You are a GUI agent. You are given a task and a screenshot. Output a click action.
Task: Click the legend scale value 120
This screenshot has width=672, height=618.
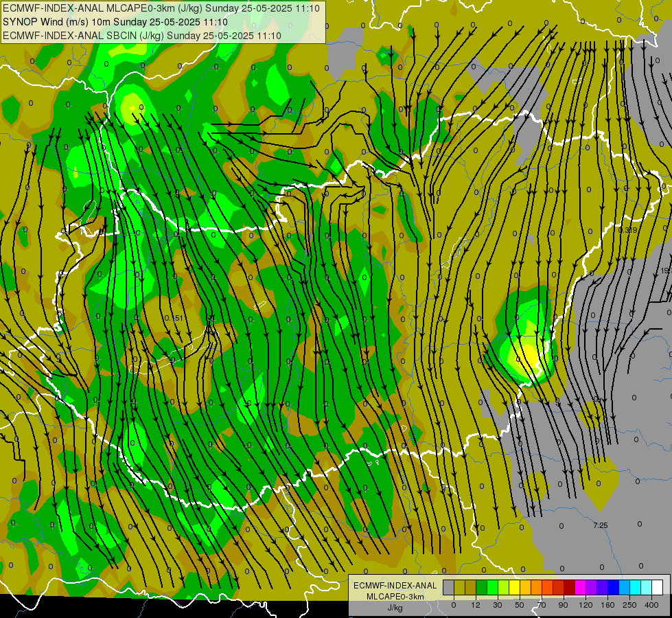[586, 605]
